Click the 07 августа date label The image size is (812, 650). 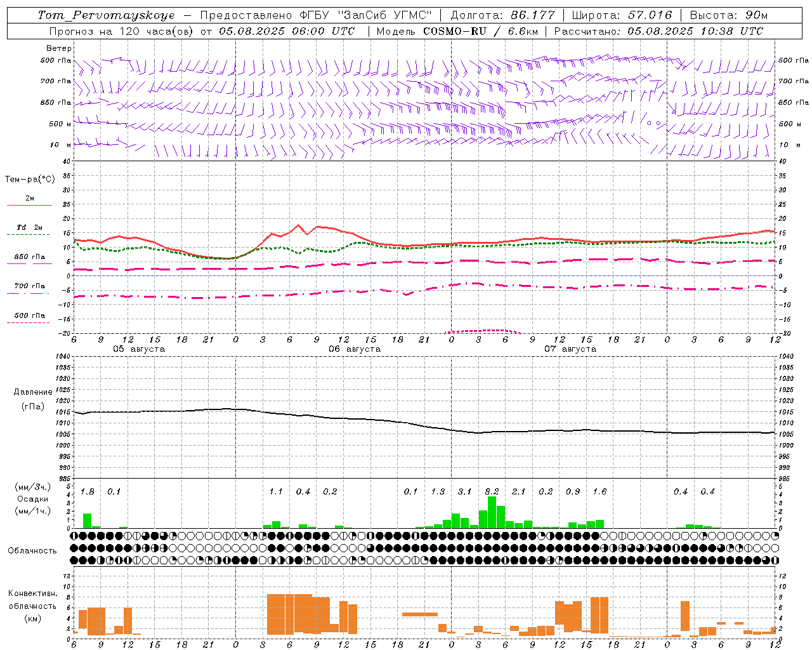570,349
